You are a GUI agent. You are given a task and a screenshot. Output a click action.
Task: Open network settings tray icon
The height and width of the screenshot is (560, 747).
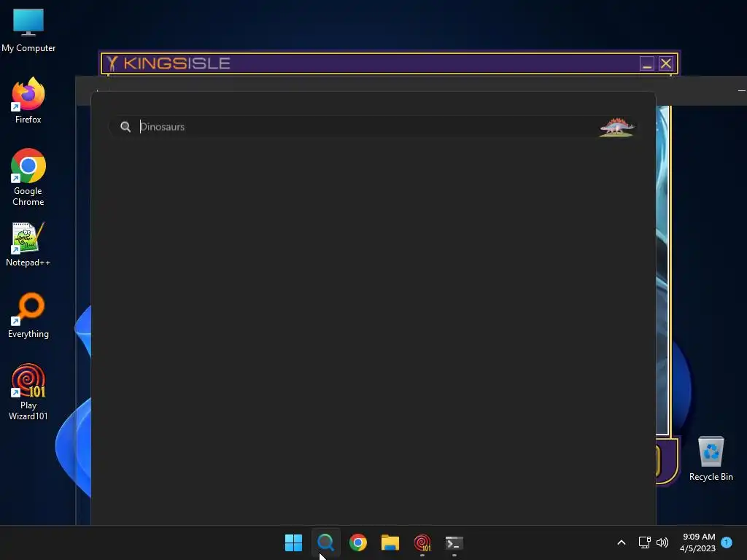coord(645,542)
